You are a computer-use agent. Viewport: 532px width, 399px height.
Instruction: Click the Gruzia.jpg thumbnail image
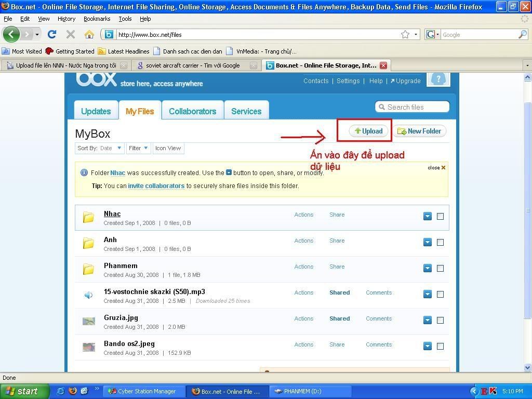(88, 321)
